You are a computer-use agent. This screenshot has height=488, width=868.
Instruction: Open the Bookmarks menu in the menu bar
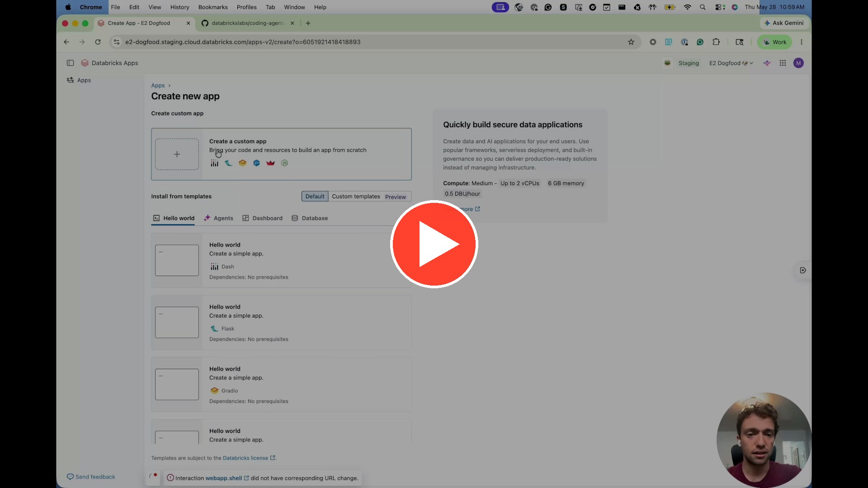tap(213, 7)
